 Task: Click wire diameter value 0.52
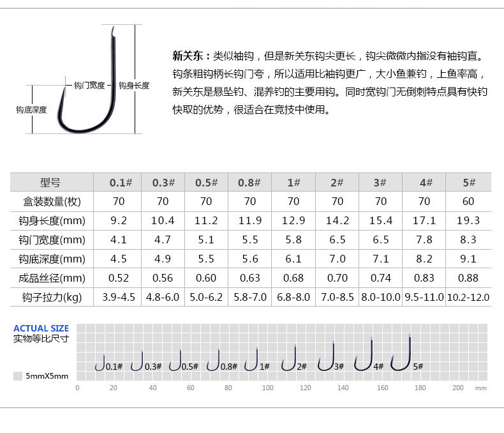(119, 278)
